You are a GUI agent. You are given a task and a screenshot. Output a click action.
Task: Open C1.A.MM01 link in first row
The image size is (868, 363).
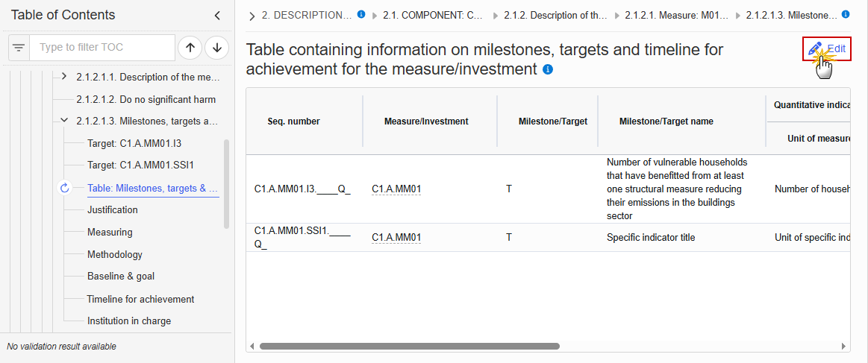[396, 189]
